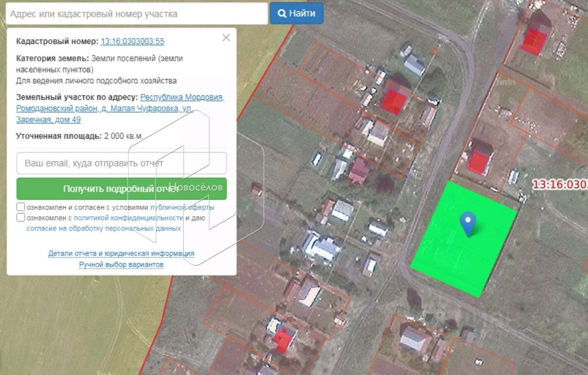
Task: Click the Найти search button
Action: [x=296, y=13]
